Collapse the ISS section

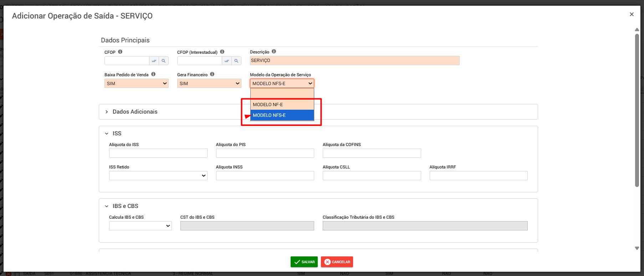coord(107,134)
